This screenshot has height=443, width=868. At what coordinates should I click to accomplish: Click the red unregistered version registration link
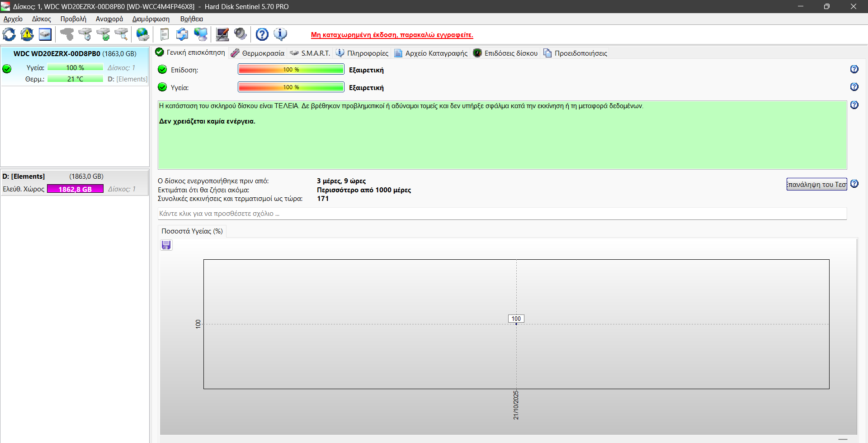(392, 35)
